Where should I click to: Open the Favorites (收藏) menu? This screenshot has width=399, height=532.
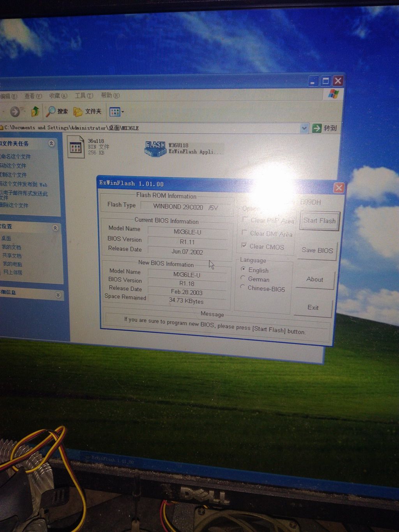(58, 96)
